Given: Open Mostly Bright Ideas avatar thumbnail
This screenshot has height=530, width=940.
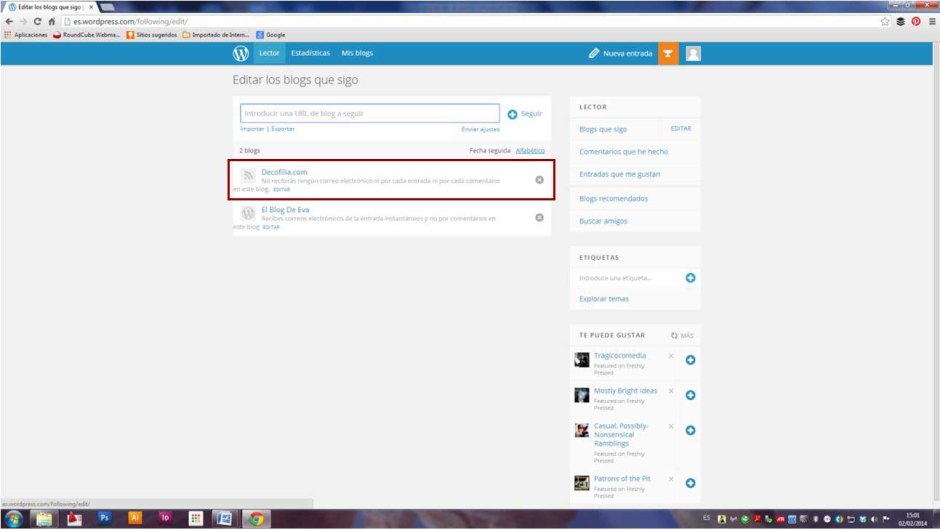Looking at the screenshot, I should [582, 395].
